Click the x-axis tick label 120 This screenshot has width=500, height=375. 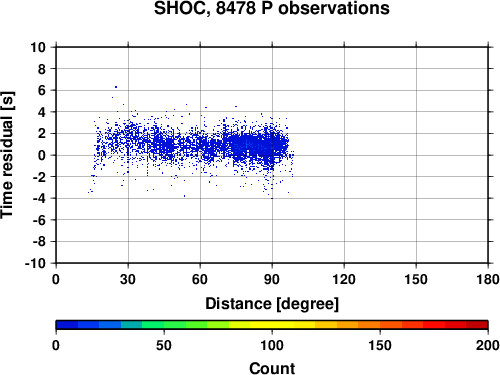[x=344, y=279]
